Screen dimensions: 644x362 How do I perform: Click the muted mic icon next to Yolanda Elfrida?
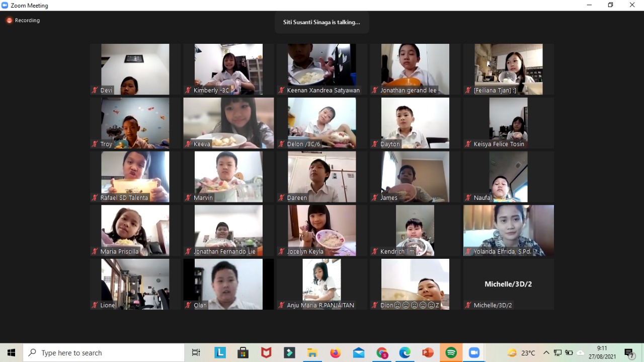[x=468, y=252]
